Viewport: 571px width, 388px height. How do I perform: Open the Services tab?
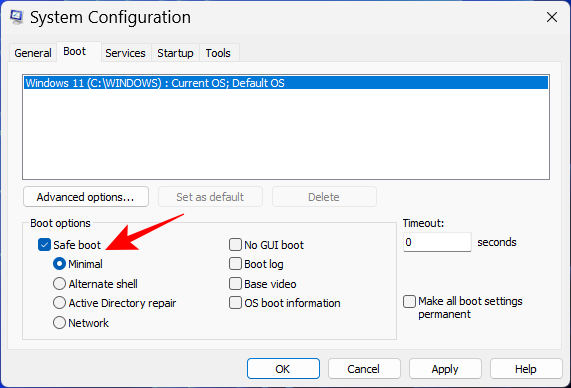(125, 53)
